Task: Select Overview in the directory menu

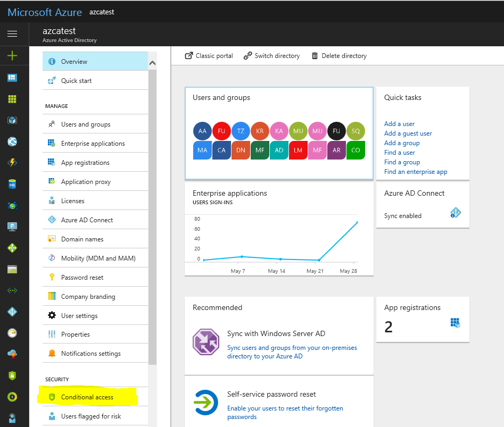Action: 95,61
